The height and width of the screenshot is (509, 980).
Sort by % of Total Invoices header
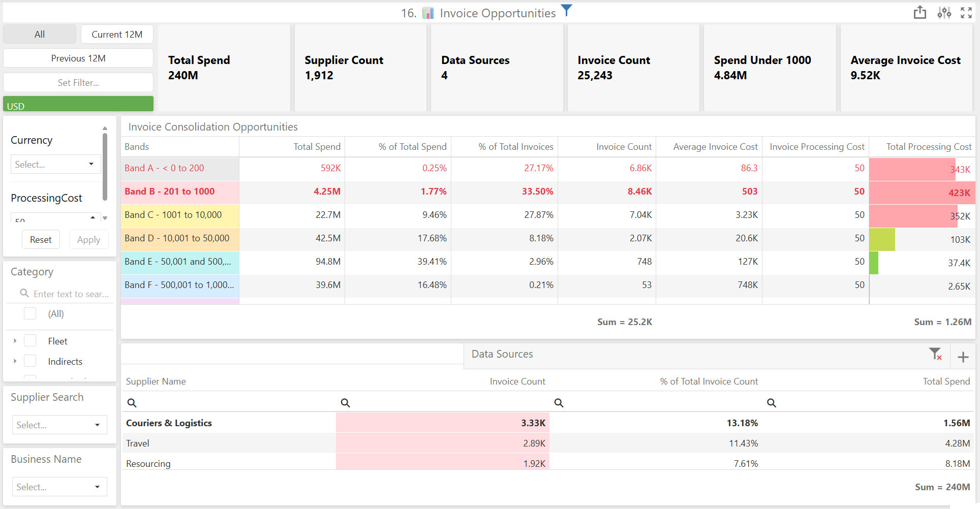click(505, 147)
